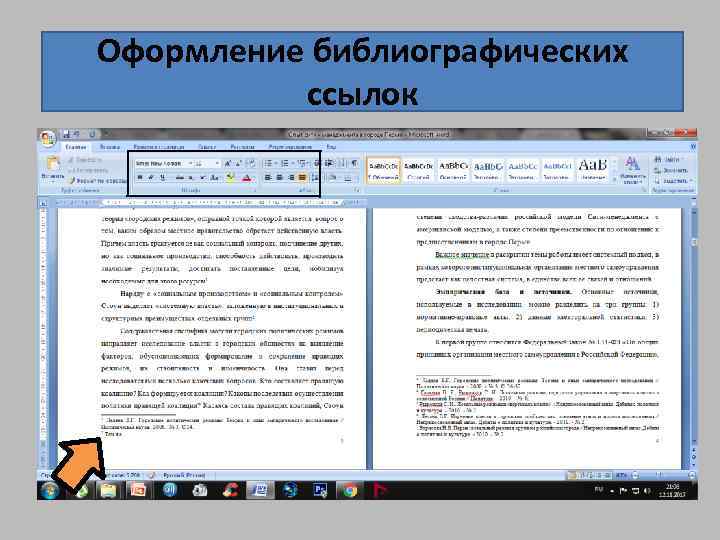The height and width of the screenshot is (540, 720).
Task: Click the yellow text highlight color
Action: pyautogui.click(x=231, y=177)
